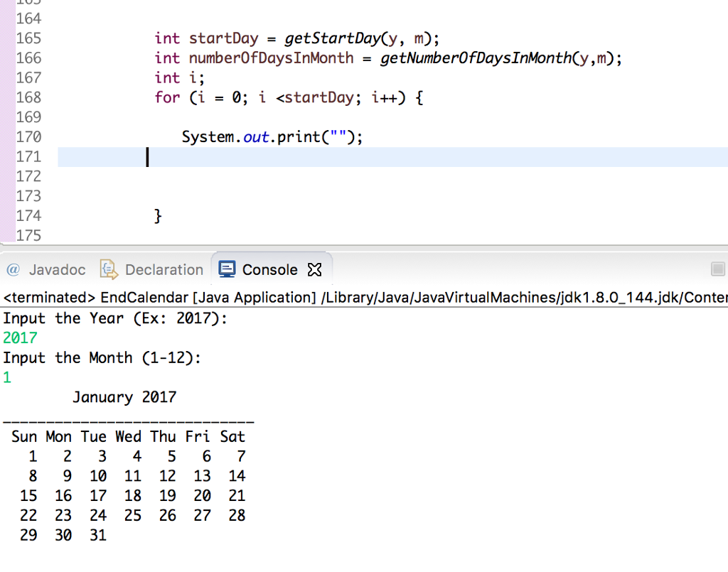This screenshot has height=572, width=728.
Task: Click line number 165 in the gutter
Action: tap(28, 38)
